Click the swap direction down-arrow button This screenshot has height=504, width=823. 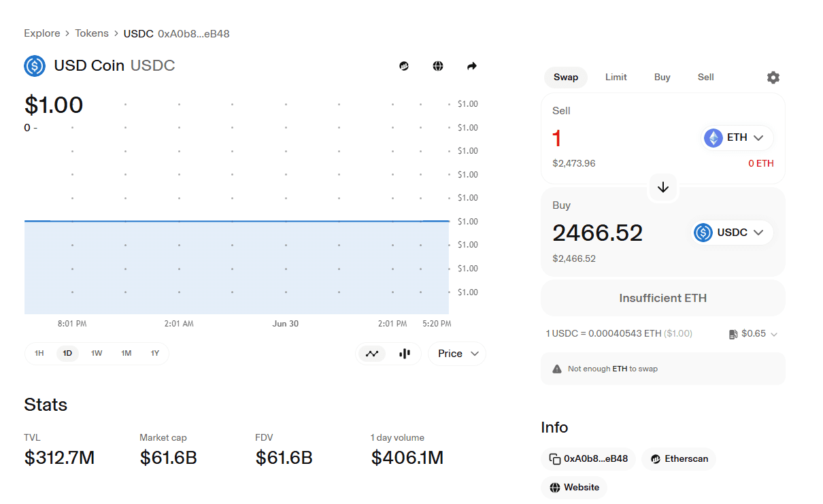click(663, 187)
